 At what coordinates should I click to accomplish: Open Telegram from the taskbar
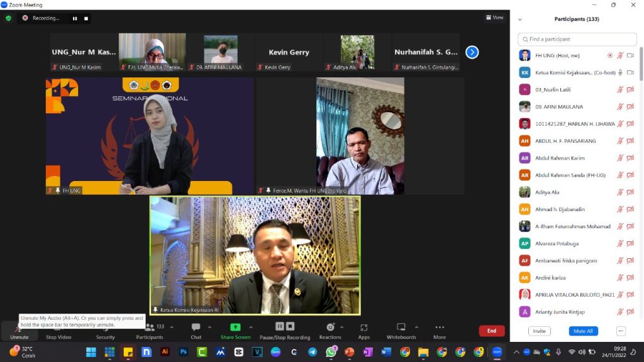pyautogui.click(x=313, y=352)
